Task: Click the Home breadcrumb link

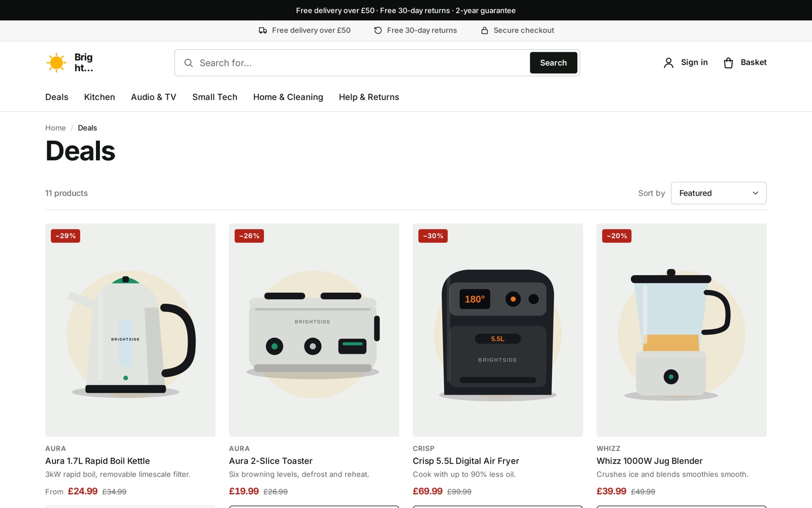Action: point(55,128)
